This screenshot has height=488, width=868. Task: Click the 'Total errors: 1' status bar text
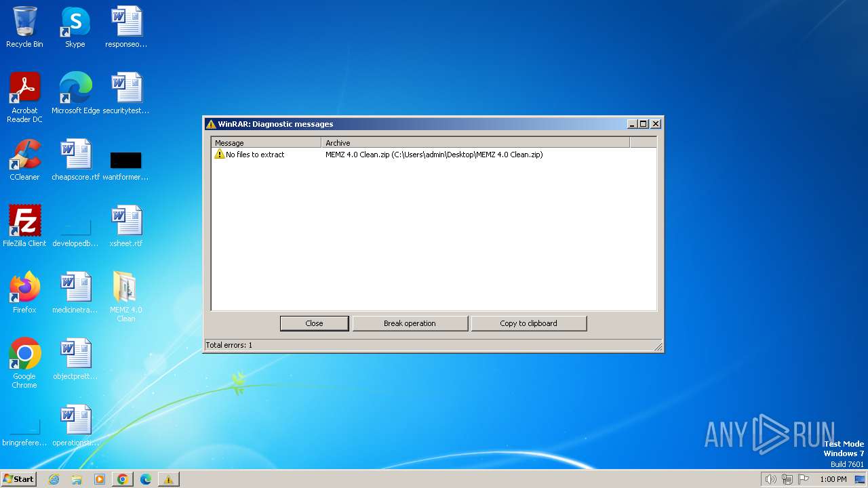pos(229,345)
